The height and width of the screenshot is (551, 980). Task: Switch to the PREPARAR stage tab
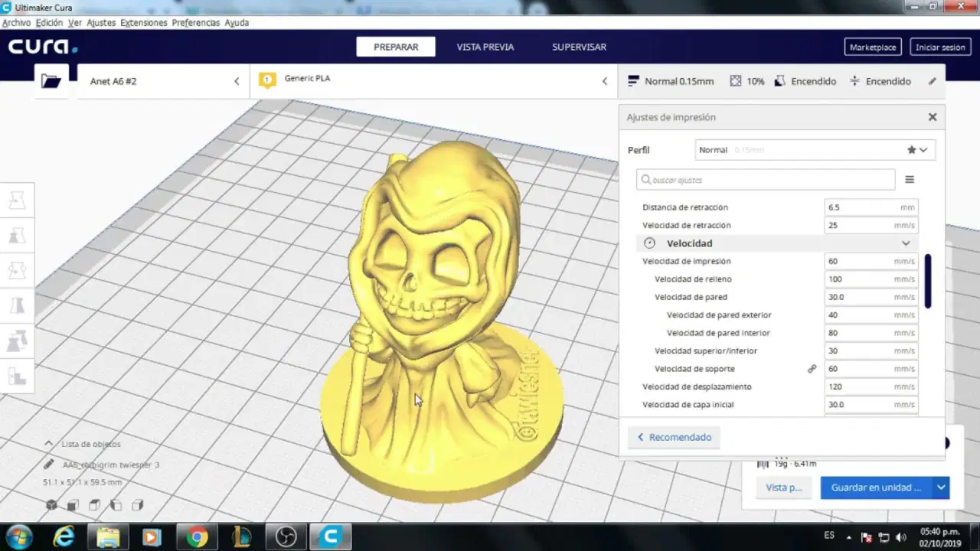(396, 47)
